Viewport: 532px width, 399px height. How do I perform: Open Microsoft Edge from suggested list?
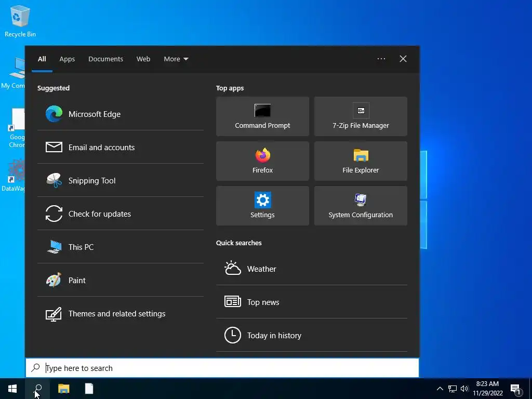(x=121, y=114)
